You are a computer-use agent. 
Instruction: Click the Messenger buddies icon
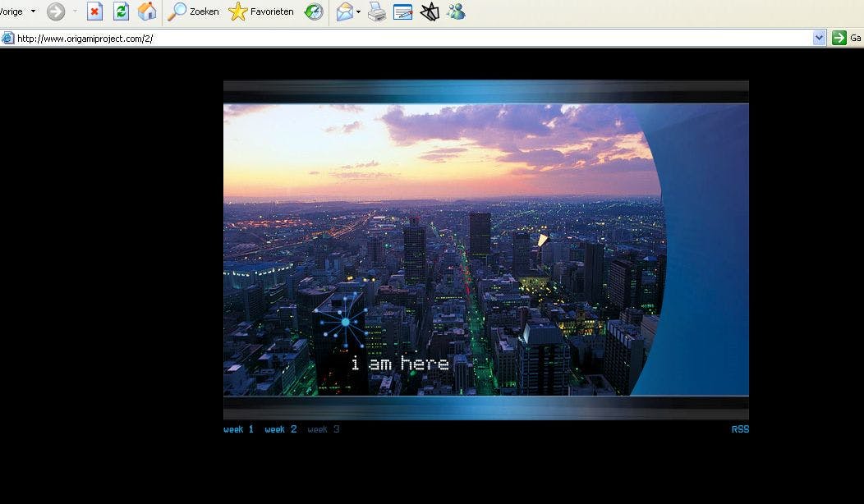click(456, 11)
